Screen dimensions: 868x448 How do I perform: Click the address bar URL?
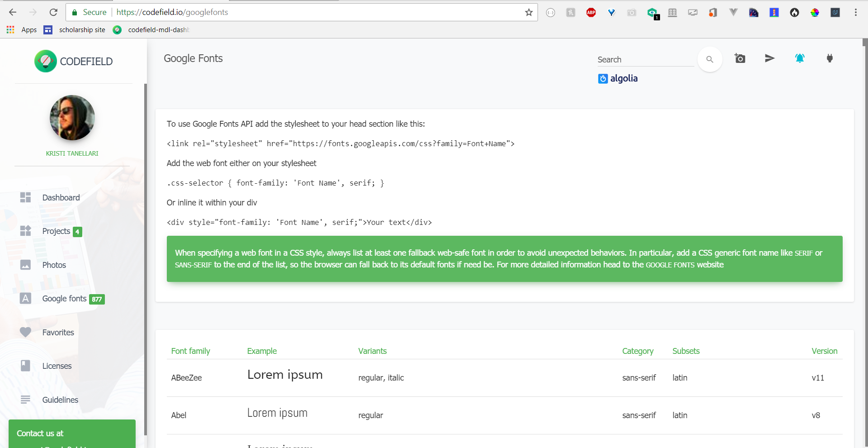coord(172,12)
